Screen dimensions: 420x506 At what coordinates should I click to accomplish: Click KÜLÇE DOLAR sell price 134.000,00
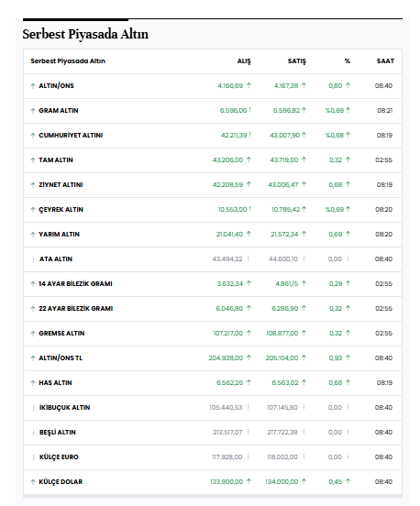[282, 482]
